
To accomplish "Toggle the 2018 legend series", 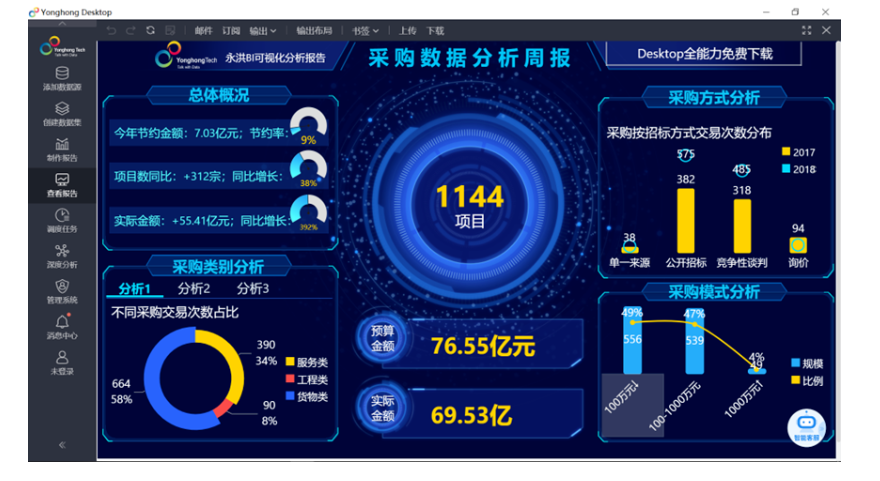I will (787, 169).
